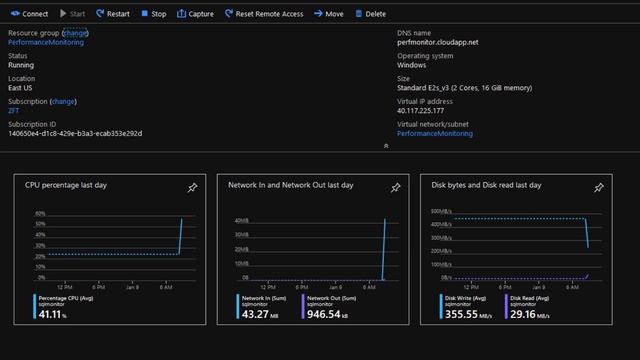Click the 355.55 MB/s Disk Write value
Screen dimensions: 640x360
(x=469, y=314)
